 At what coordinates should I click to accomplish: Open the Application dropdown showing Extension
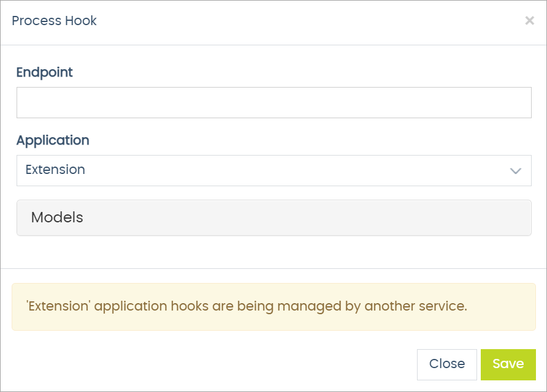click(x=273, y=170)
